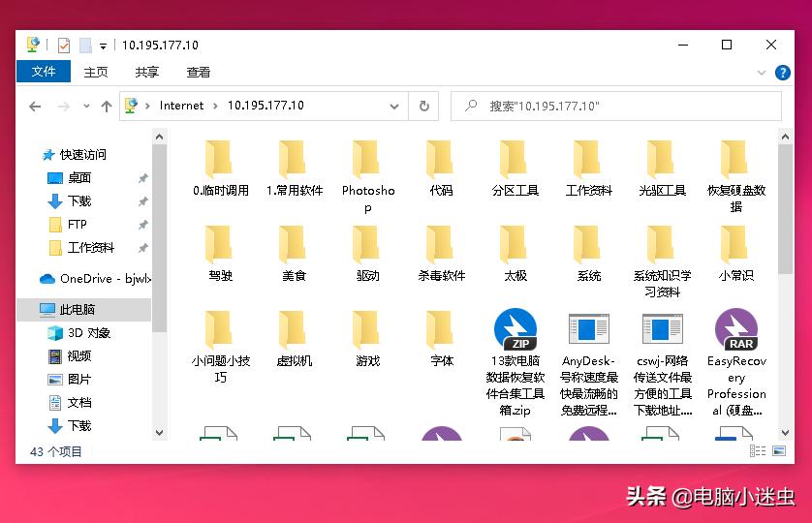Select the AnyDesk file icon
Screen dimensions: 812x523
pos(589,329)
